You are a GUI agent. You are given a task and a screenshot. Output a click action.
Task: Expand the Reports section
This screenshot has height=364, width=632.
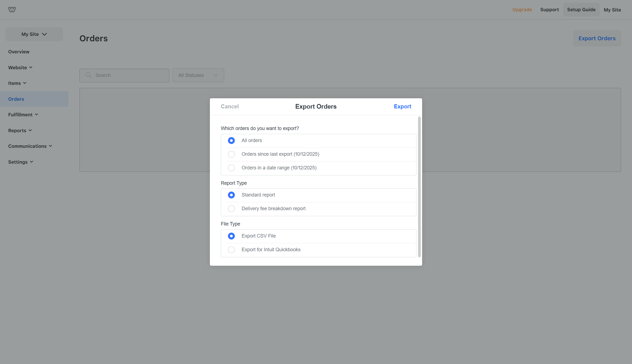[20, 131]
